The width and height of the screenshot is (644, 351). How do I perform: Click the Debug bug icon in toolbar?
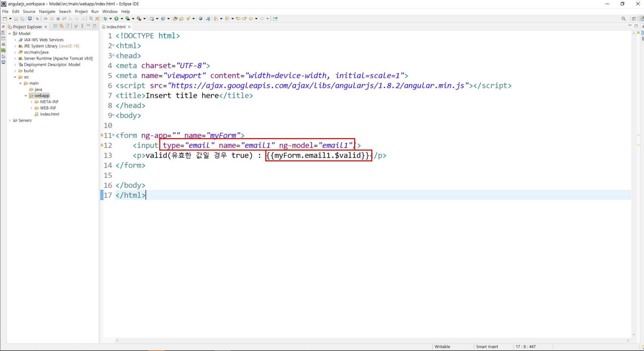(105, 19)
